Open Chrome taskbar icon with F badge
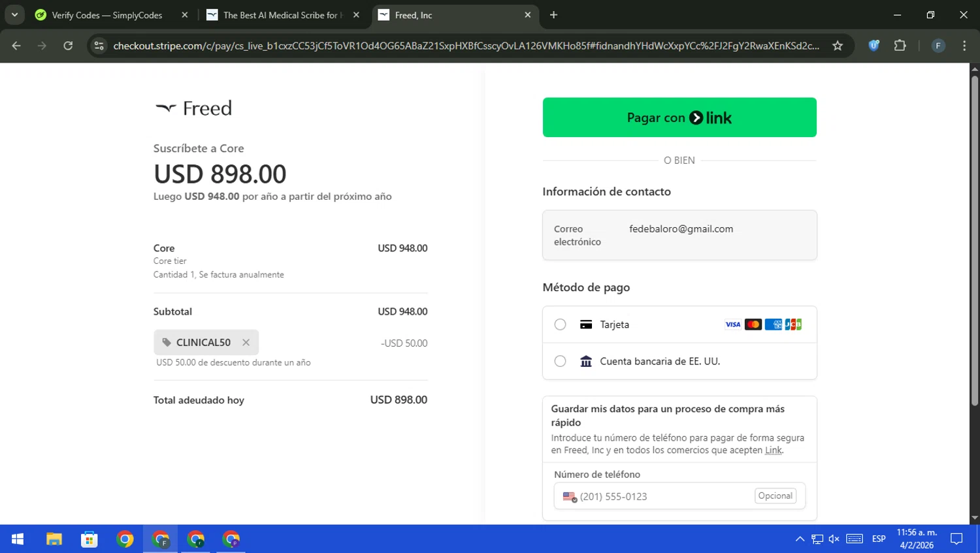Viewport: 980px width, 553px height. click(160, 539)
